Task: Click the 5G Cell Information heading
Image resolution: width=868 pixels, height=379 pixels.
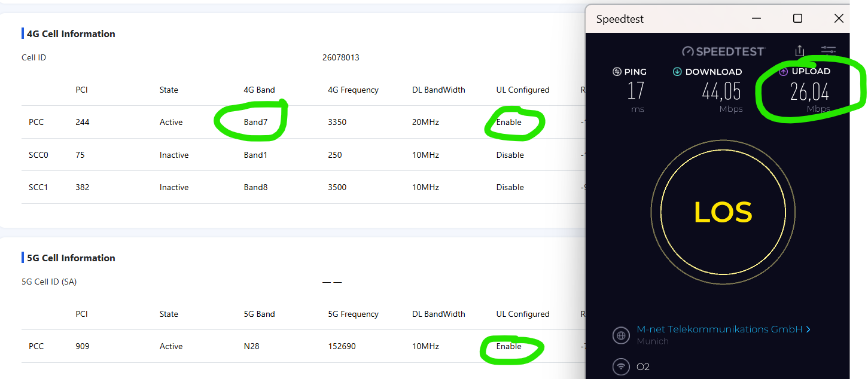Action: [x=71, y=258]
